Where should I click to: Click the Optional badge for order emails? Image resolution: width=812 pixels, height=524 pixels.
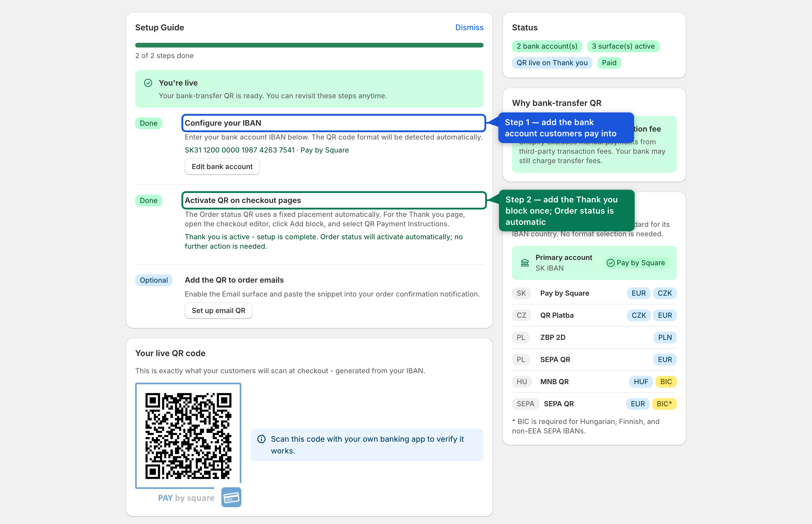(154, 280)
